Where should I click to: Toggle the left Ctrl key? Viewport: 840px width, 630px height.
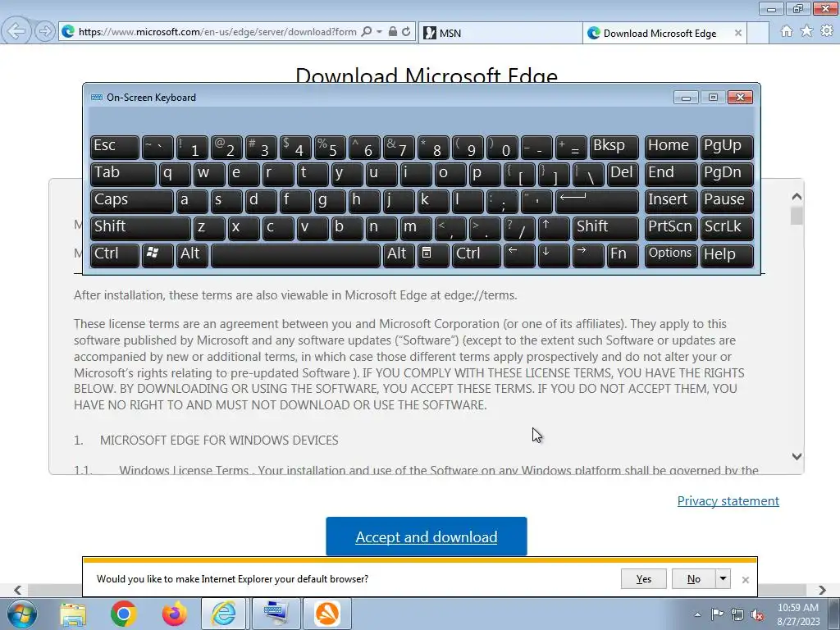pyautogui.click(x=115, y=254)
